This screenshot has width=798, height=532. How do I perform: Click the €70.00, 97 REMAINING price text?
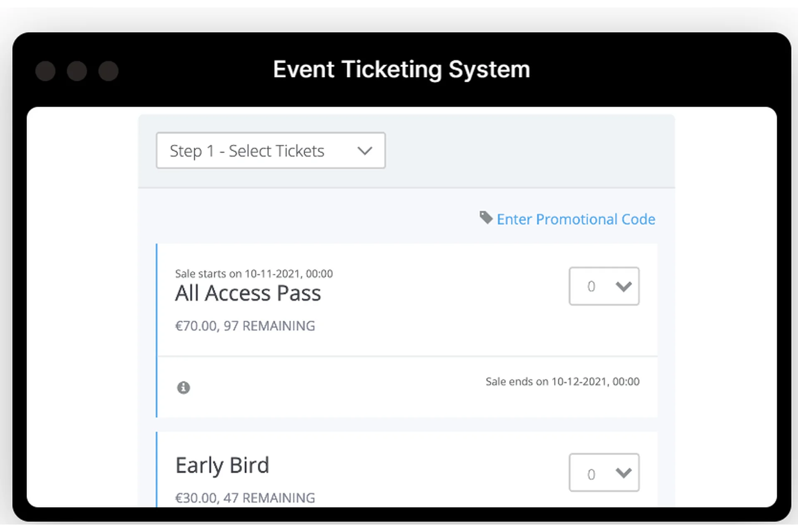[x=245, y=326]
